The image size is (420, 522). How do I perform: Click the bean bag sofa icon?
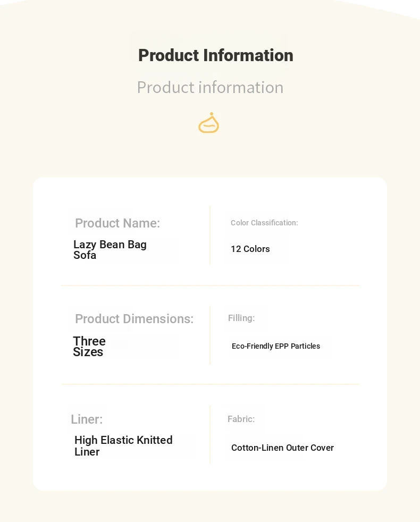pos(208,123)
